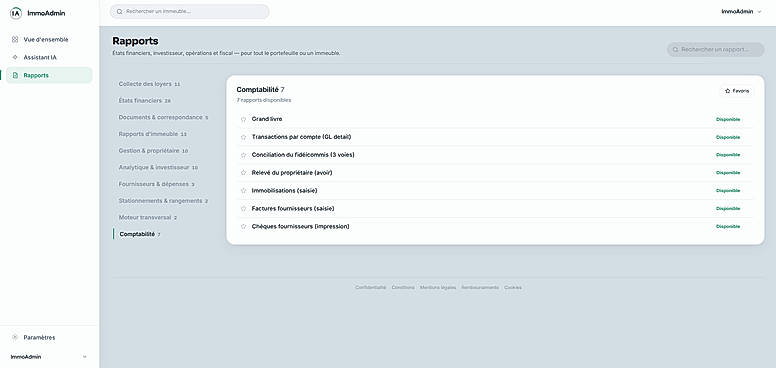This screenshot has height=368, width=776.
Task: Click the Remboursements footer link
Action: point(480,287)
